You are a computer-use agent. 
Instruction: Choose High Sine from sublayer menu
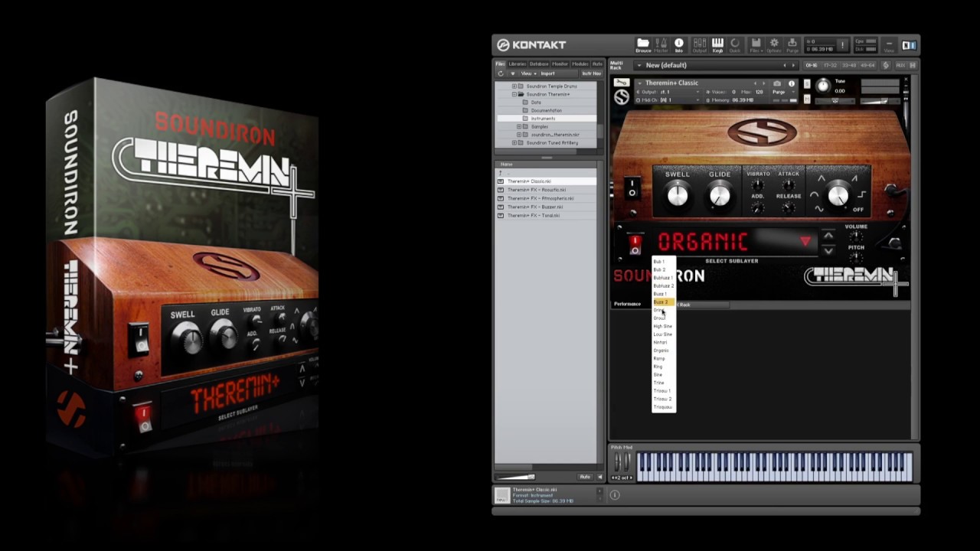tap(663, 326)
